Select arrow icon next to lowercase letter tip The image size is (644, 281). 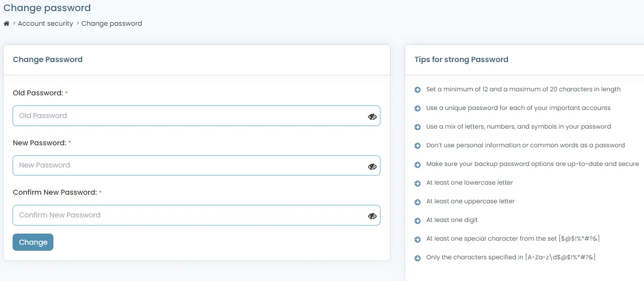[417, 183]
